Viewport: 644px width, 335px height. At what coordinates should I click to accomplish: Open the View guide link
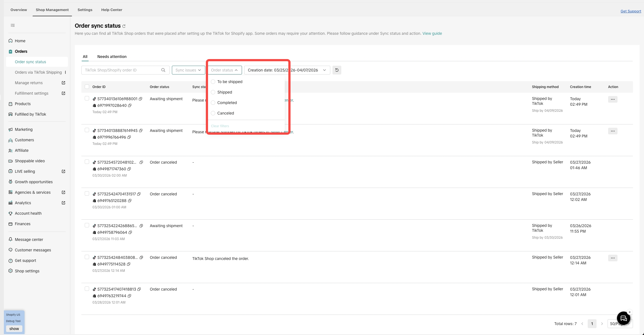(x=432, y=33)
